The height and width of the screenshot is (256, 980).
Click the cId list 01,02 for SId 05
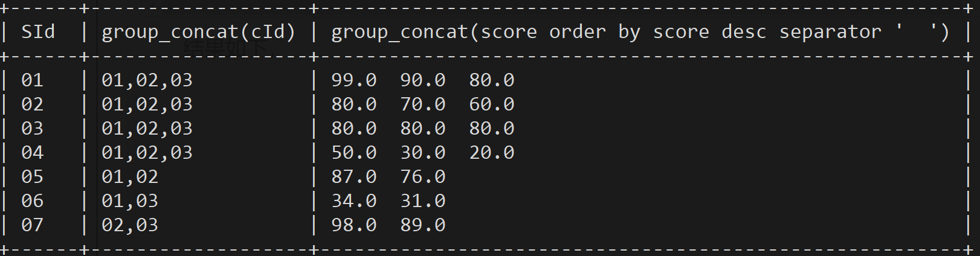(130, 176)
